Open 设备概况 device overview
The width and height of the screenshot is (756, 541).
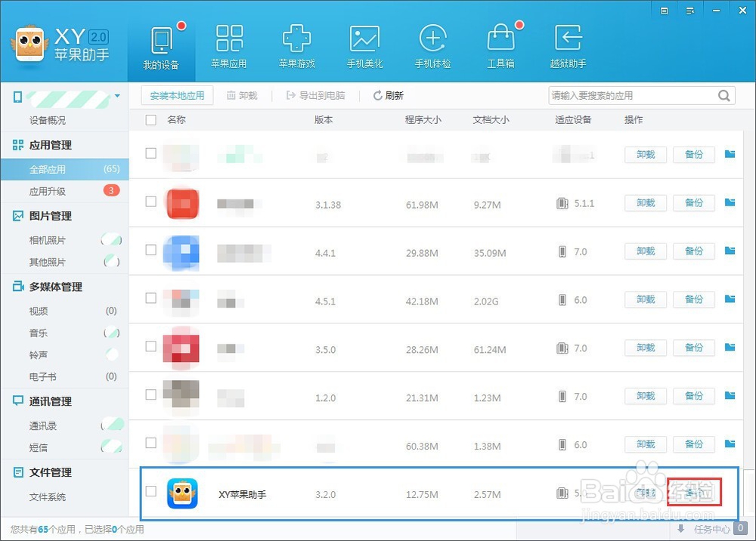(x=47, y=120)
